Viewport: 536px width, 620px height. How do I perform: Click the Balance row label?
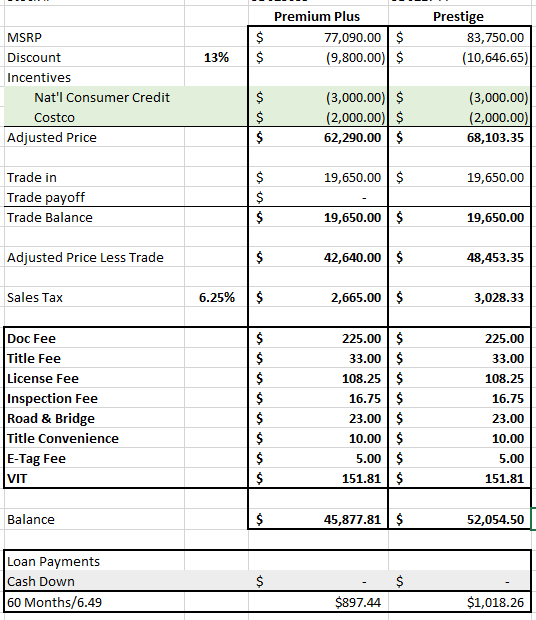click(x=31, y=520)
